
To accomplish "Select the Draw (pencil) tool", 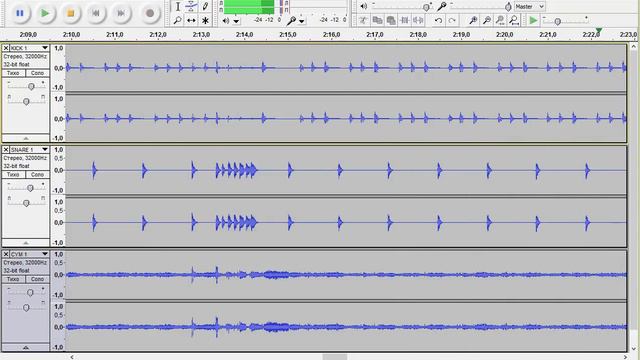I will point(205,7).
